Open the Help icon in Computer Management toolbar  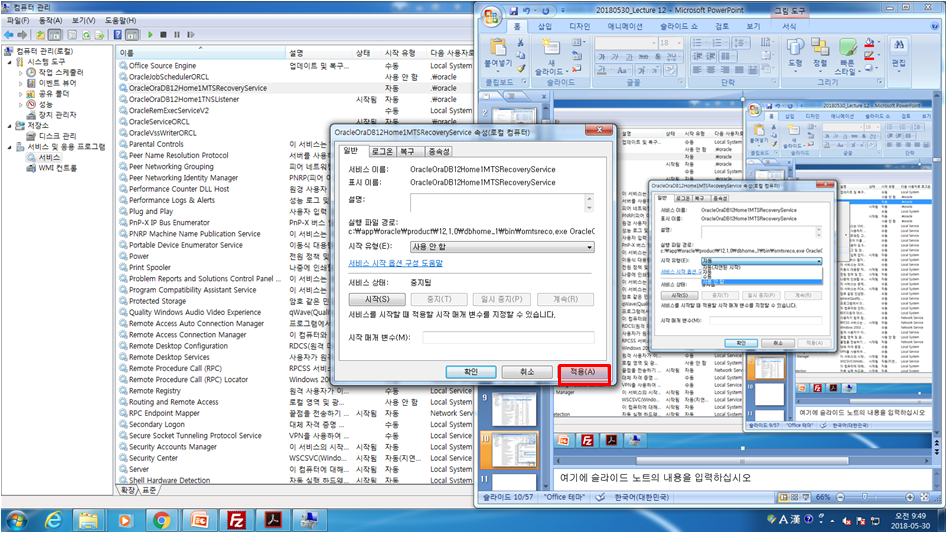coord(118,35)
